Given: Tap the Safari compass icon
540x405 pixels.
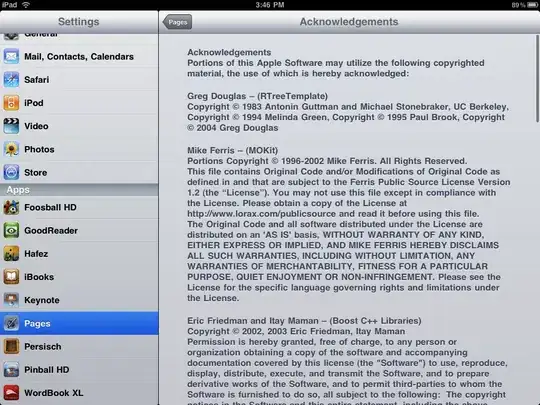Looking at the screenshot, I should pos(11,80).
